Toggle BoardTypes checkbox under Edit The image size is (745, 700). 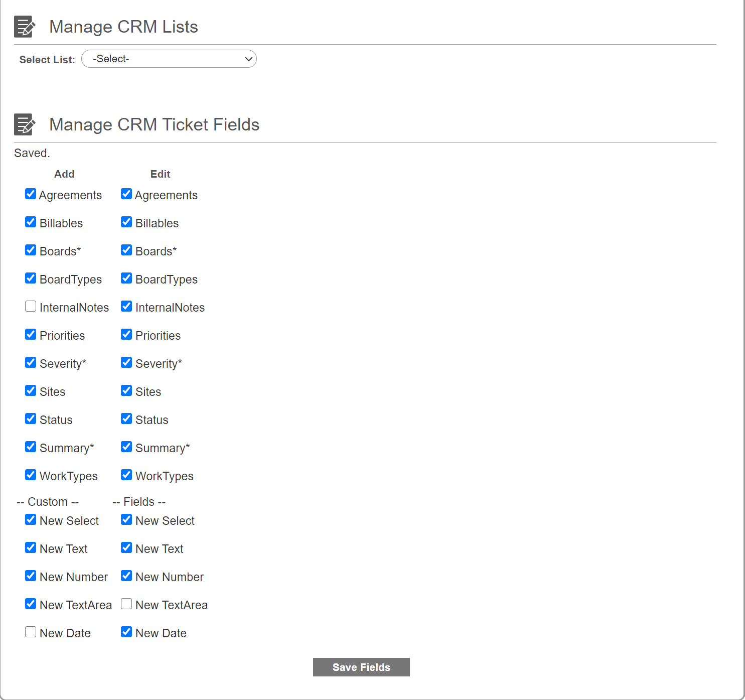[126, 278]
